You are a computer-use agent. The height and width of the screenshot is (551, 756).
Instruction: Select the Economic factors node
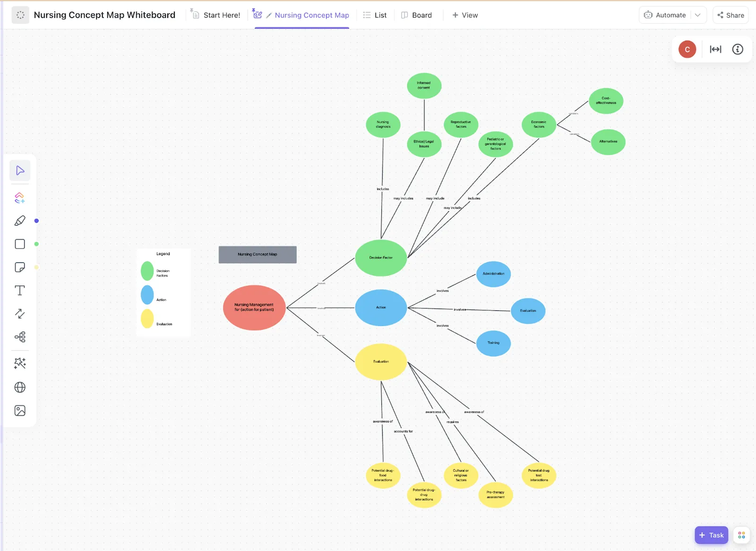[x=539, y=125]
